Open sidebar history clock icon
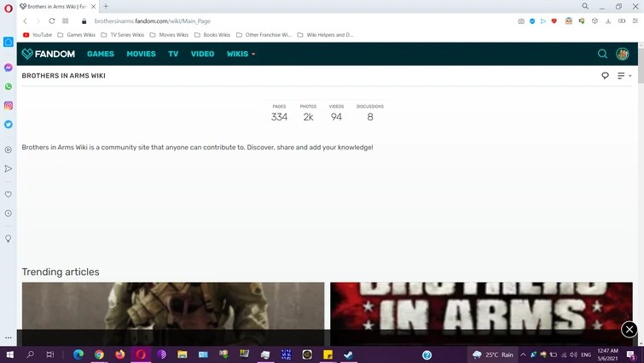 point(9,214)
